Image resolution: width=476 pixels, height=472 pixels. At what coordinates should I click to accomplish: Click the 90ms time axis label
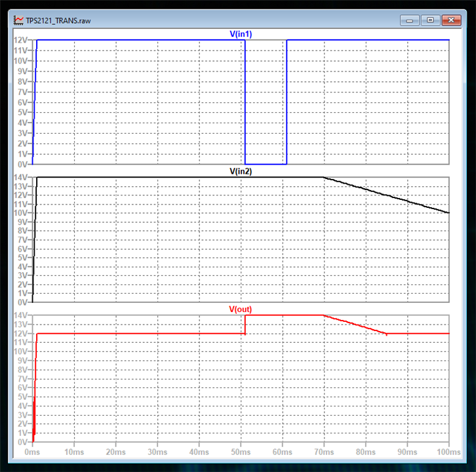(407, 452)
